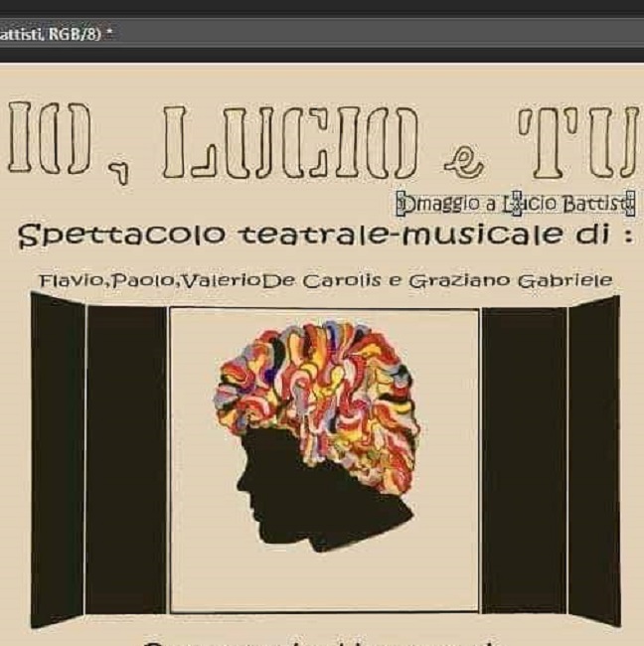Click the 'IO, LUCIO e TU' title text
644x646 pixels.
coord(323,142)
